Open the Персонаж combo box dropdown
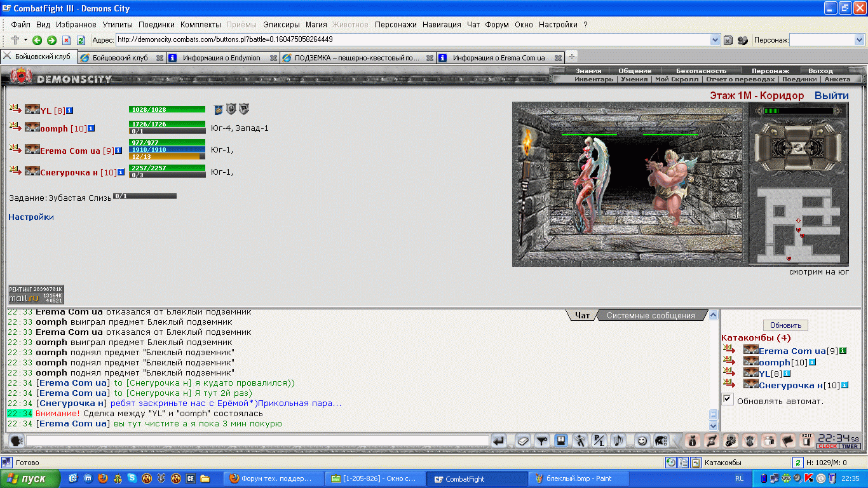 pos(860,40)
